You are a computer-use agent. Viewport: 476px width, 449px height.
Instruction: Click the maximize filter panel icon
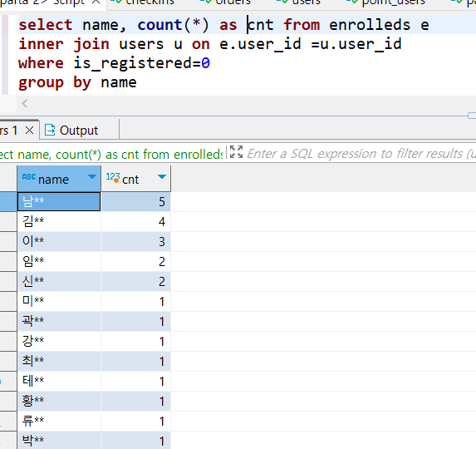click(x=236, y=152)
